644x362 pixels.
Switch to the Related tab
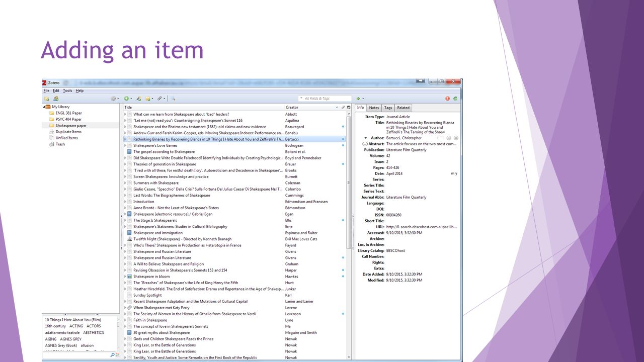403,108
